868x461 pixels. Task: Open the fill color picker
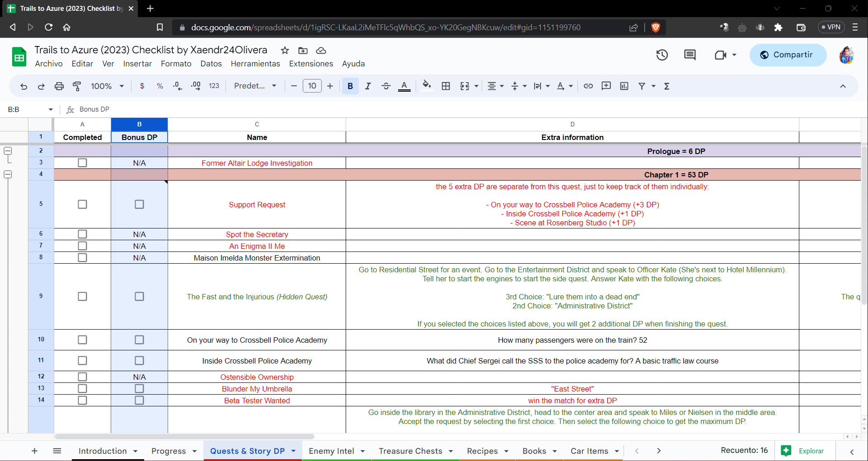(x=427, y=85)
